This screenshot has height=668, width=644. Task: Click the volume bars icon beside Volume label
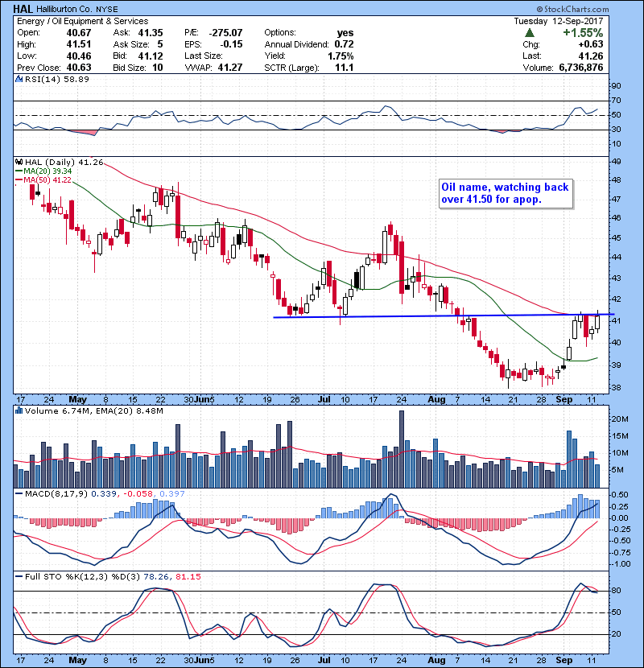(19, 411)
